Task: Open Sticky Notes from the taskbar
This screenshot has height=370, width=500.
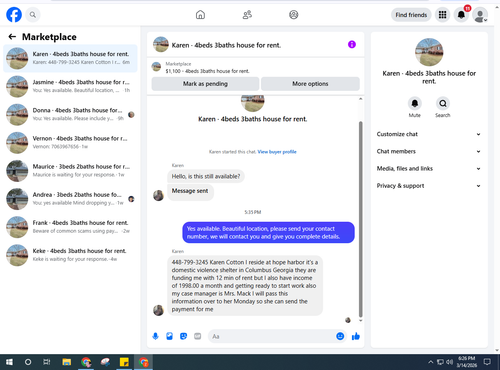Action: coord(124,362)
